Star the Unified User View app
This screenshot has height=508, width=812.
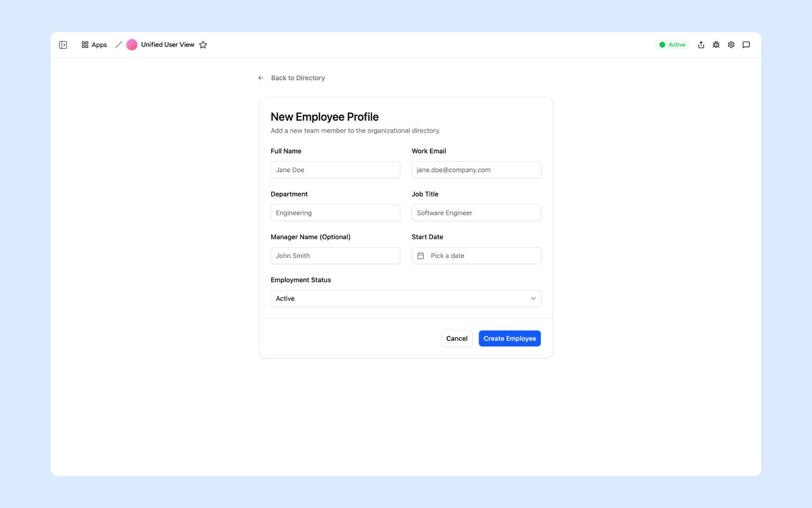[203, 45]
